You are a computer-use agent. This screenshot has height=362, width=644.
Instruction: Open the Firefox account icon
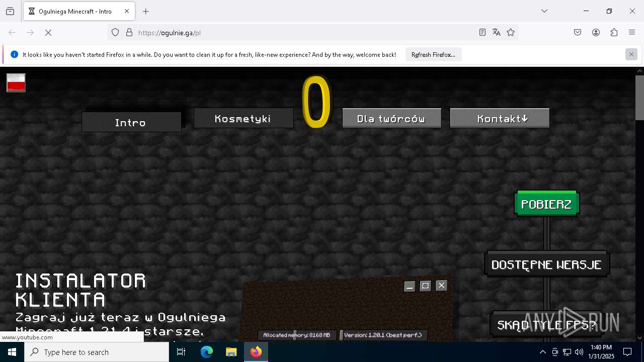coord(596,33)
